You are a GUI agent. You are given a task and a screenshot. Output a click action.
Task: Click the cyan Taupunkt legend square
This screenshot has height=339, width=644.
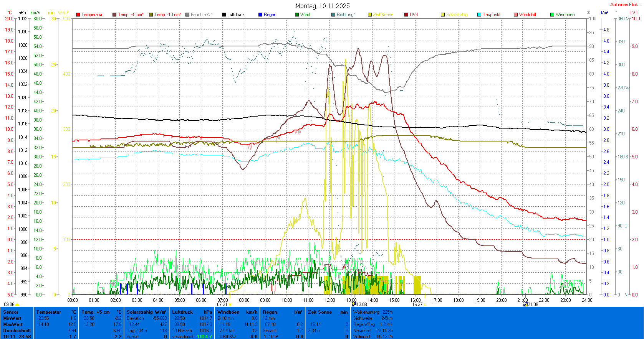479,15
